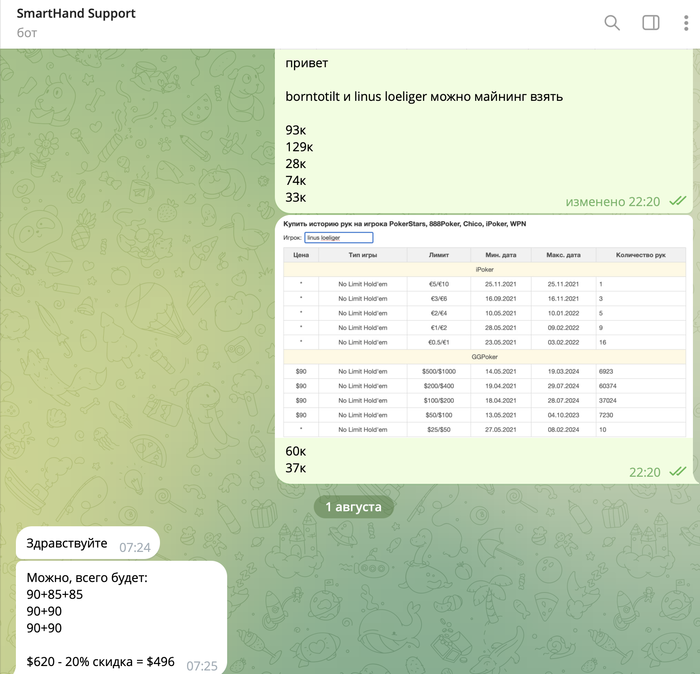Select the 'iPoker' section row in image
Viewport: 700px width, 674px height.
[x=484, y=270]
